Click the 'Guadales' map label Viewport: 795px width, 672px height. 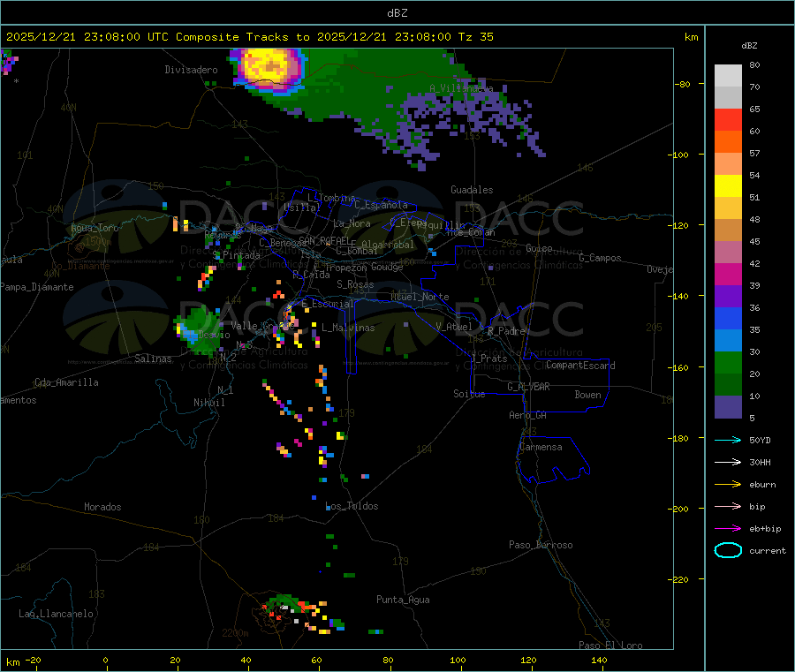click(x=472, y=190)
